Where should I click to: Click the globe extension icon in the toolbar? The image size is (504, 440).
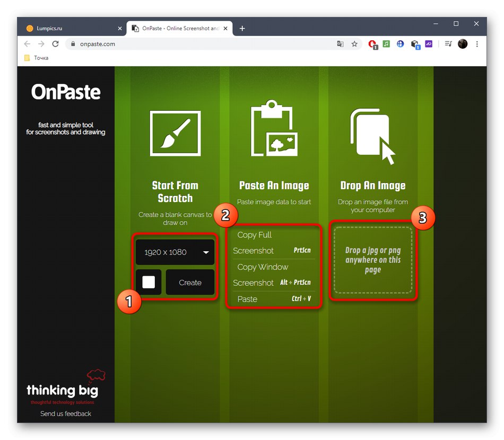tap(400, 44)
